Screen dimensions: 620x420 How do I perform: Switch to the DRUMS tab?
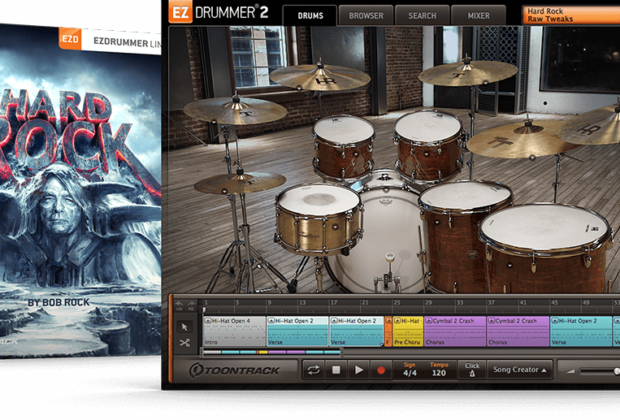[x=310, y=16]
